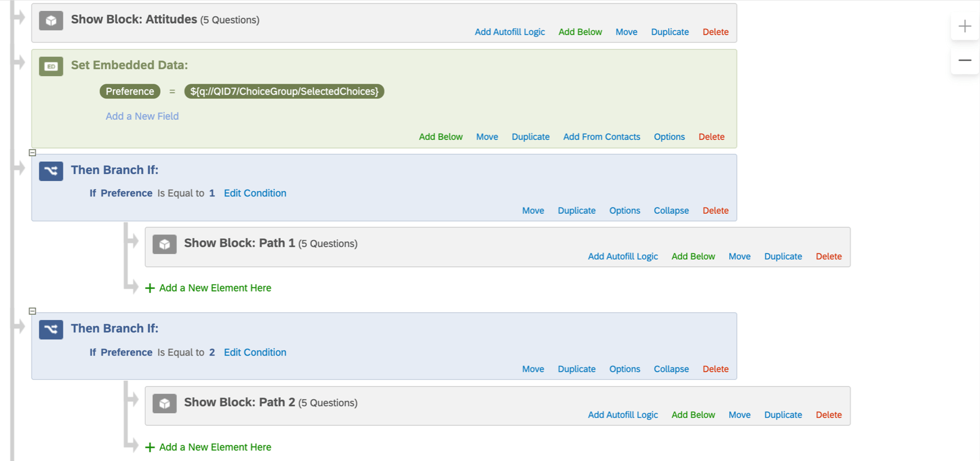Open Options for Set Embedded Data
Viewport: 980px width, 461px height.
(669, 137)
